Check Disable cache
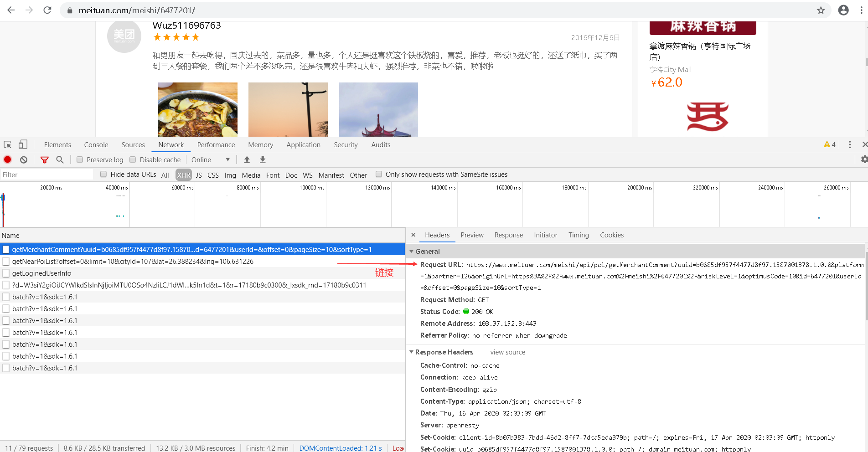Image resolution: width=868 pixels, height=452 pixels. 133,159
